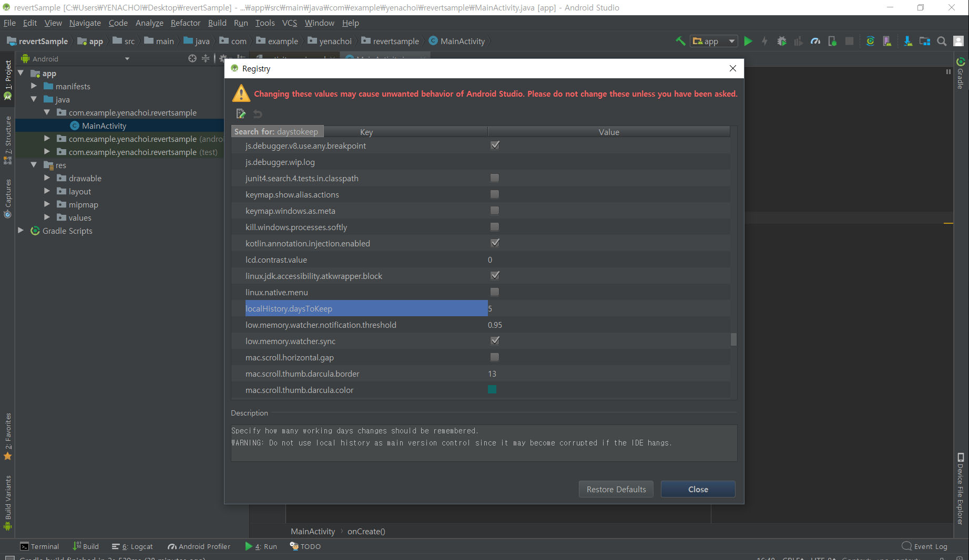Collapse the app module tree node
The image size is (969, 560).
(21, 73)
